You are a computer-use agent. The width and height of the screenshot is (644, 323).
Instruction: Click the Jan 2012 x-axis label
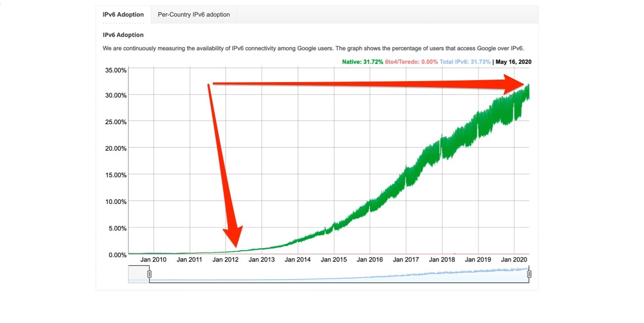225,259
